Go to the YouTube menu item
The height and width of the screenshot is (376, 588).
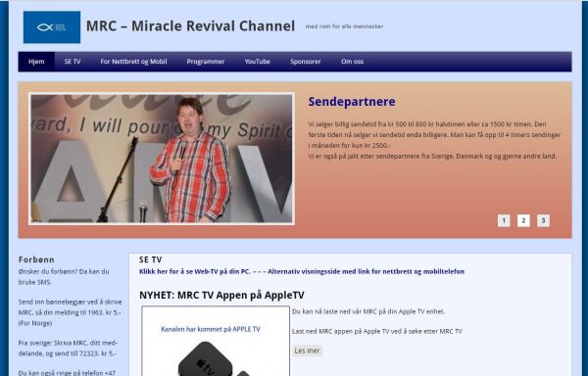(257, 62)
